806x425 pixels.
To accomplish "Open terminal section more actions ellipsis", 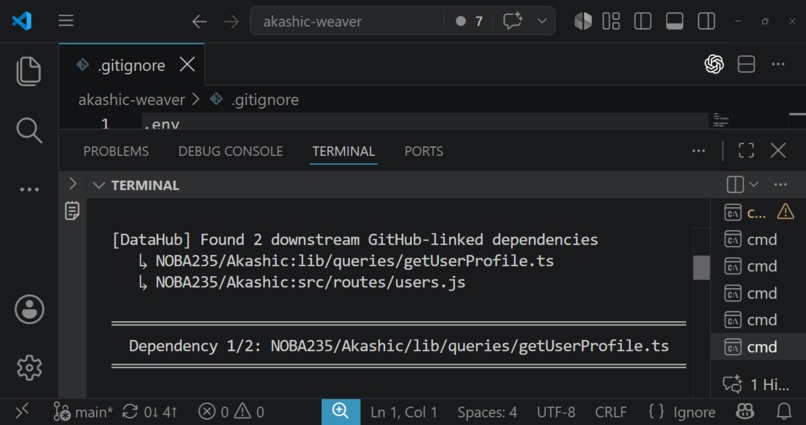I will click(780, 184).
